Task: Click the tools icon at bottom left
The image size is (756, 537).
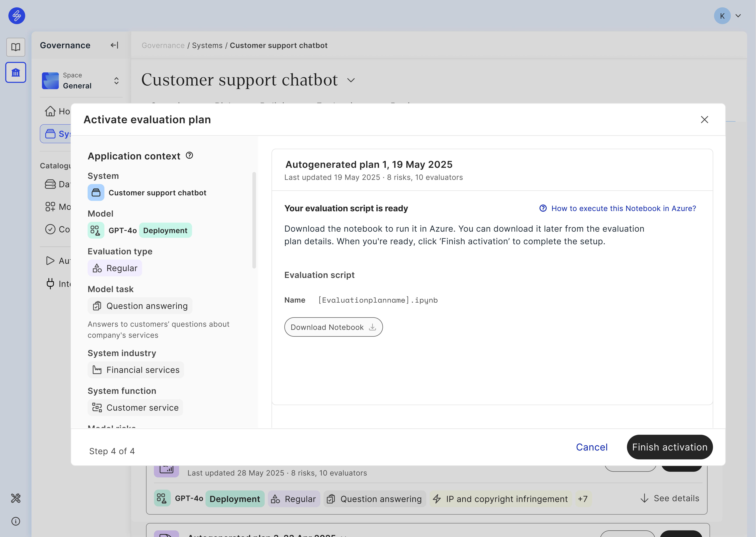Action: [16, 498]
